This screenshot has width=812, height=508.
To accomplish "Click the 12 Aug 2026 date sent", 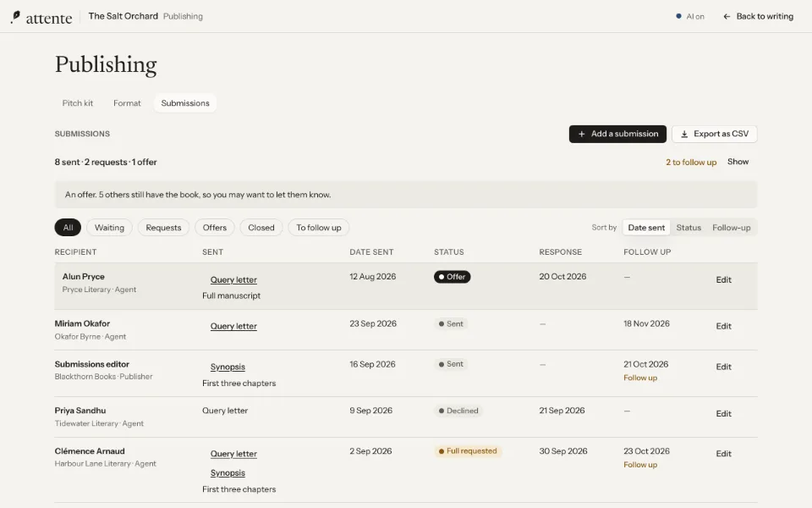I will pos(373,277).
